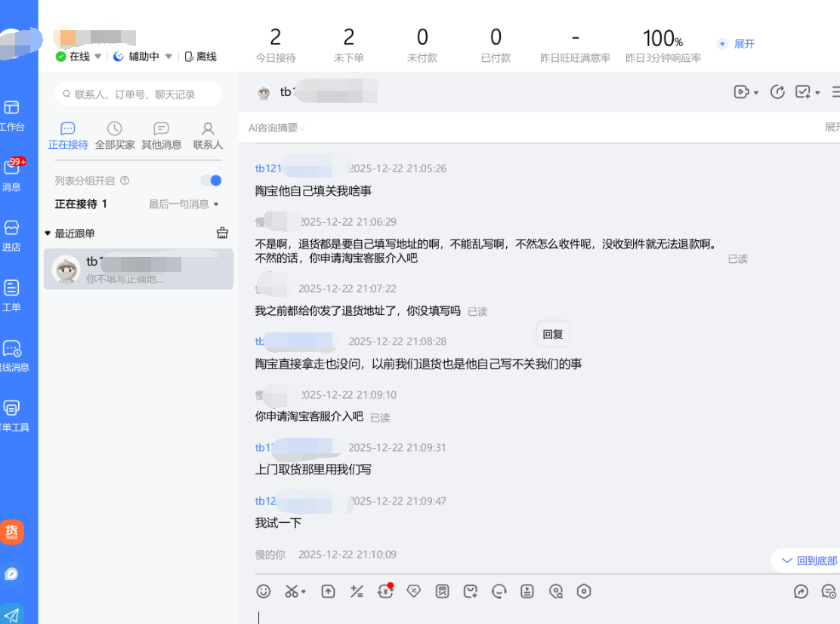
Task: Open the 最后一句消息 sort dropdown
Action: click(184, 204)
